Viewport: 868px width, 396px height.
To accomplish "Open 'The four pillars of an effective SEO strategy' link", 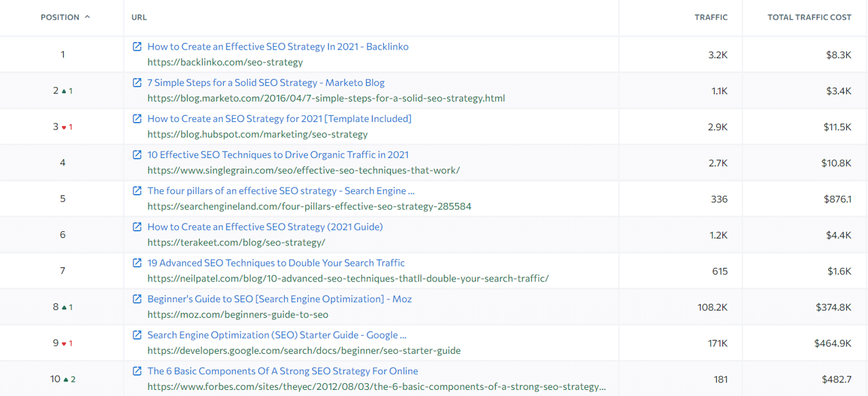I will tap(281, 191).
